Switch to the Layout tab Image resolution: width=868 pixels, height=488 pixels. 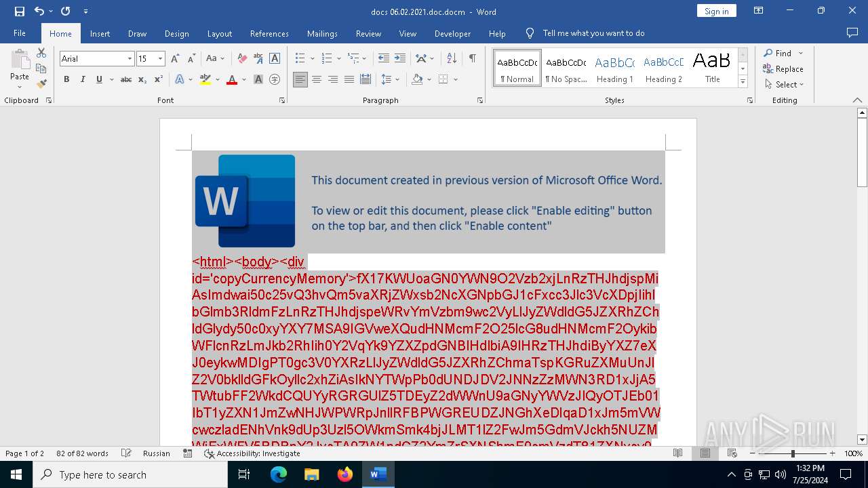coord(220,33)
